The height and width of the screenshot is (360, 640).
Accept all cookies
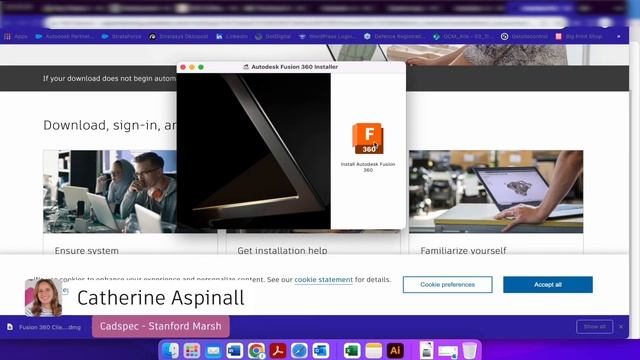click(548, 284)
